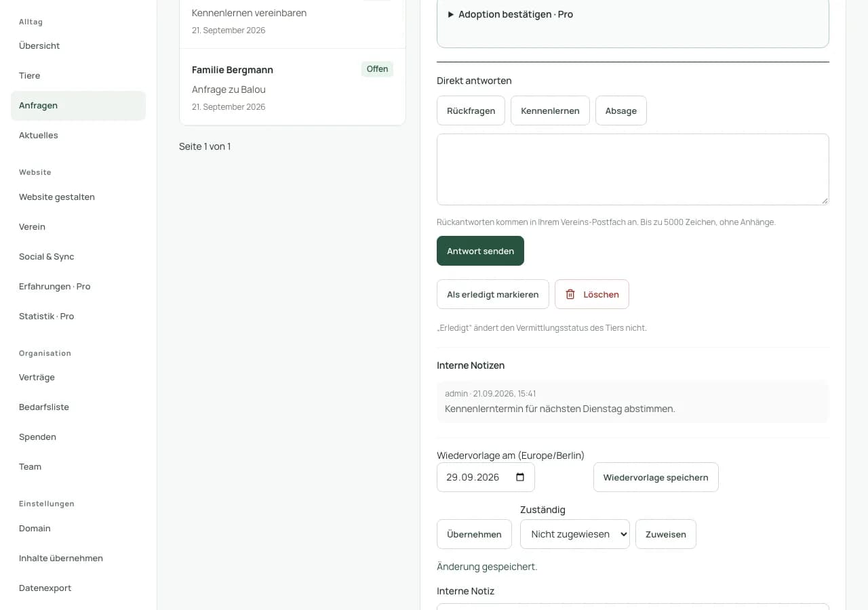Click the trash icon on Löschen button
Viewport: 868px width, 610px height.
pyautogui.click(x=570, y=294)
